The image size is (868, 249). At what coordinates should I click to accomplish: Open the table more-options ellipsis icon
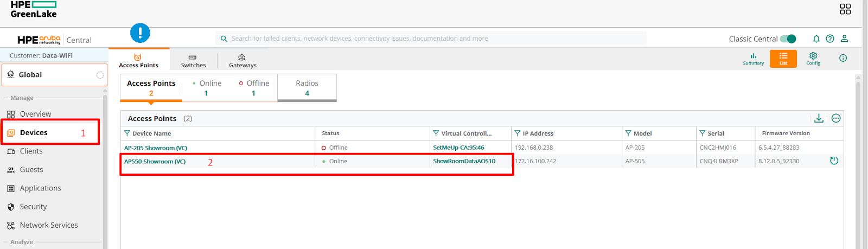pyautogui.click(x=836, y=118)
